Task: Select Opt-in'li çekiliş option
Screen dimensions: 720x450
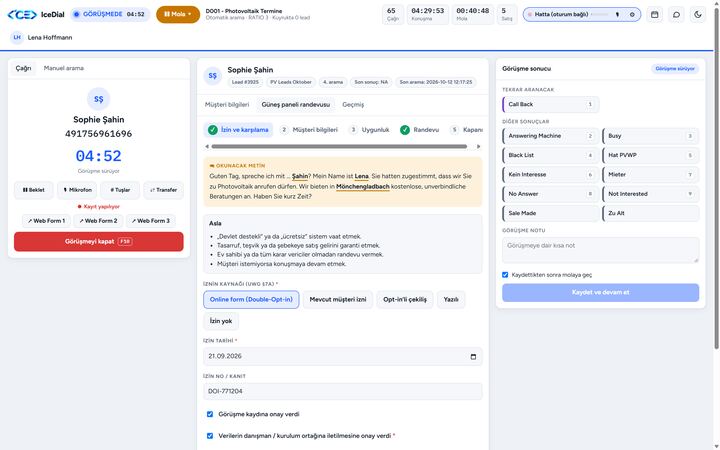Action: coord(405,299)
